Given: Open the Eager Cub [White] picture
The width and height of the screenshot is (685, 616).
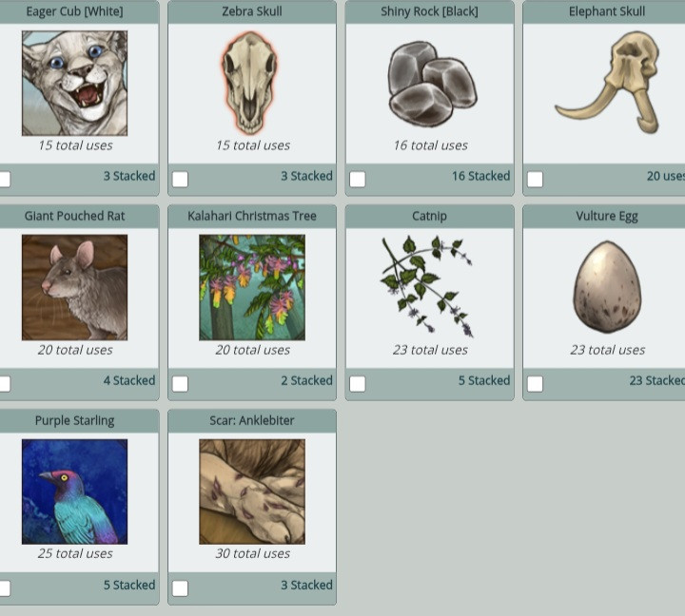Looking at the screenshot, I should click(x=75, y=83).
